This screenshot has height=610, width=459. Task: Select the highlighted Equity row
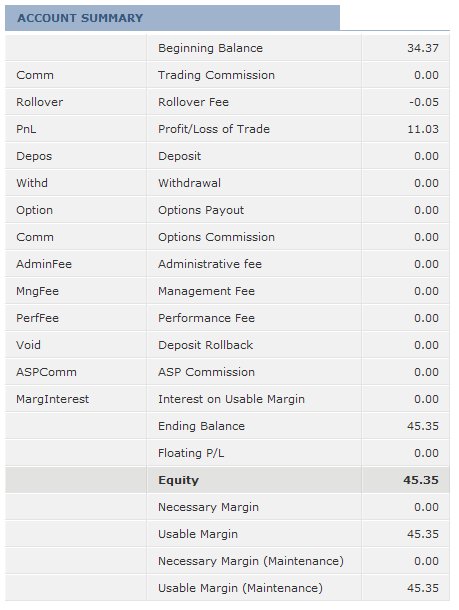click(227, 480)
